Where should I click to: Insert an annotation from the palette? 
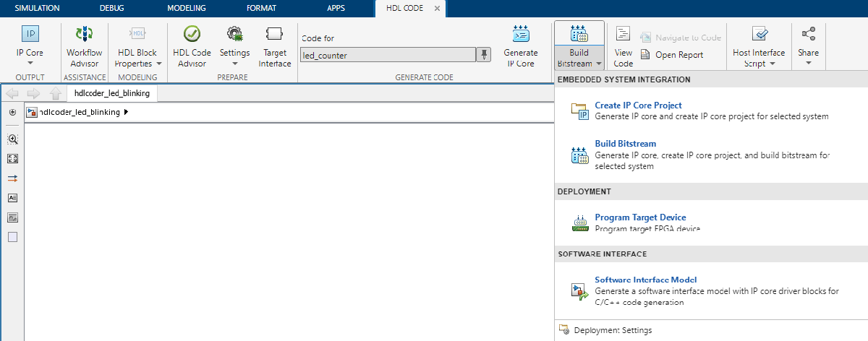12,197
